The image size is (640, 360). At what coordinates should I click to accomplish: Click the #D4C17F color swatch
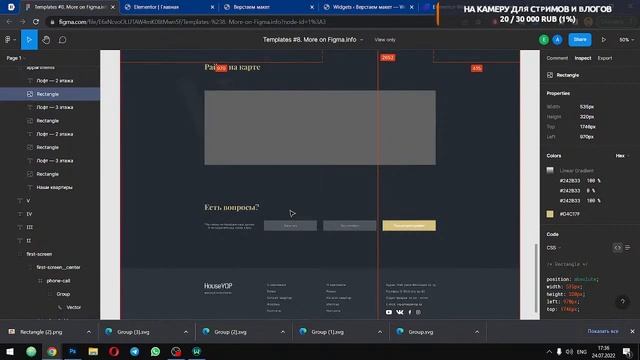pos(550,214)
